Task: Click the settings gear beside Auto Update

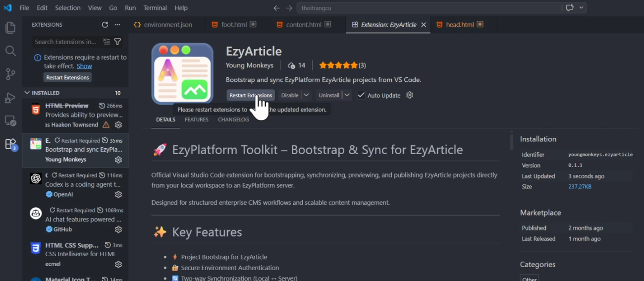Action: point(410,95)
